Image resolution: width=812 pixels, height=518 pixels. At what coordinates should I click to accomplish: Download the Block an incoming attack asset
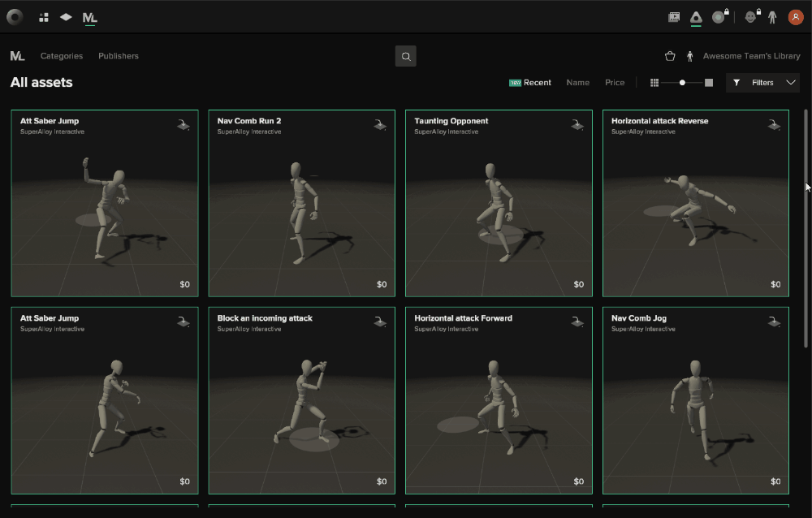pyautogui.click(x=380, y=322)
